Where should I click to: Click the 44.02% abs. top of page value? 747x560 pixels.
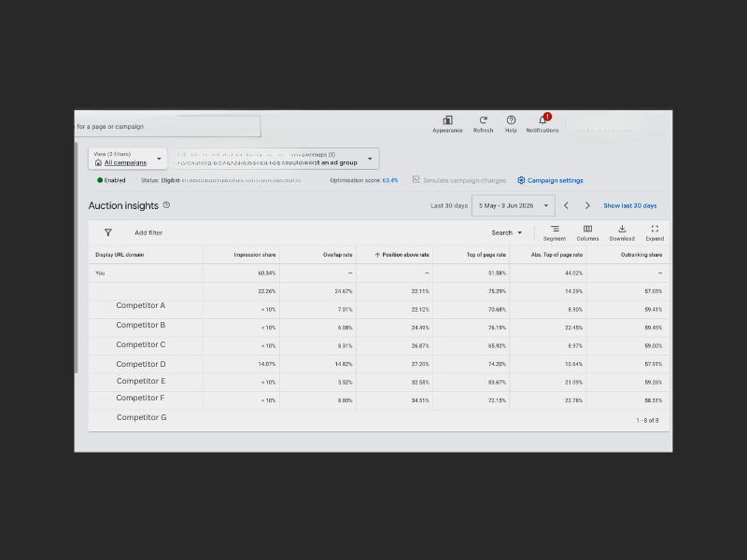pyautogui.click(x=573, y=273)
